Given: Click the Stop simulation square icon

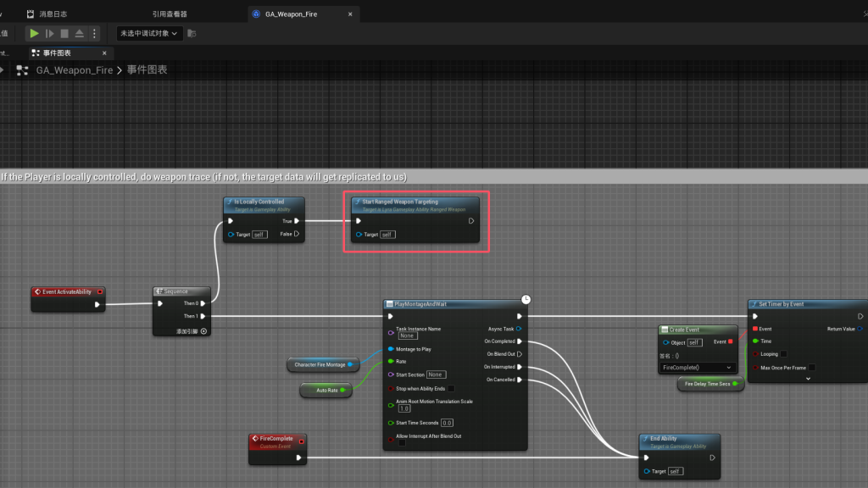Looking at the screenshot, I should (x=64, y=33).
